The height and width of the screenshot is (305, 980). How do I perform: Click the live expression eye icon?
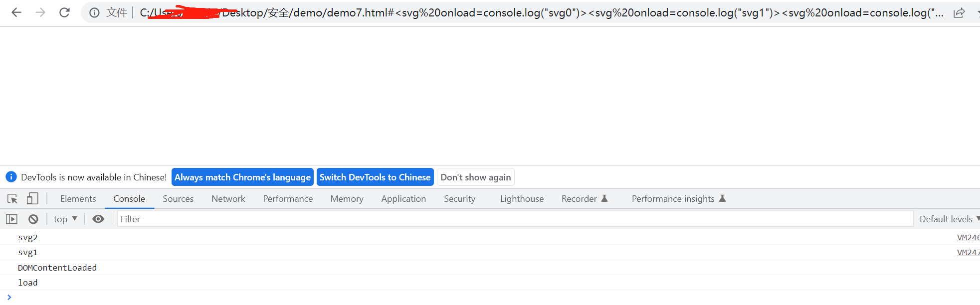(98, 219)
